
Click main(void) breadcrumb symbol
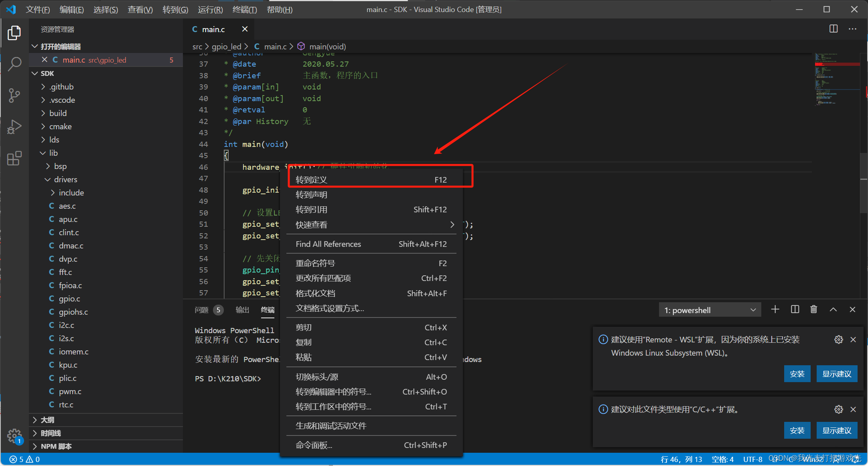(327, 47)
